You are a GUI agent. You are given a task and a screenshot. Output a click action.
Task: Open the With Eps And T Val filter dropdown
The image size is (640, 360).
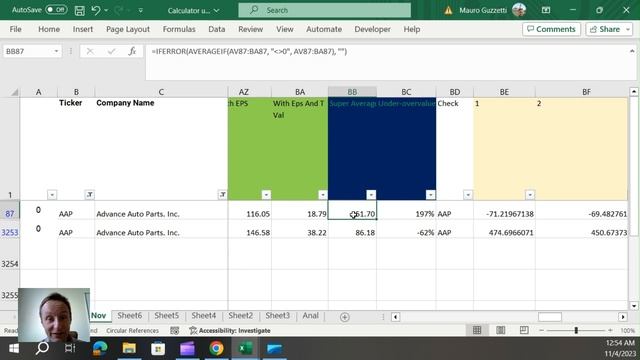(322, 195)
